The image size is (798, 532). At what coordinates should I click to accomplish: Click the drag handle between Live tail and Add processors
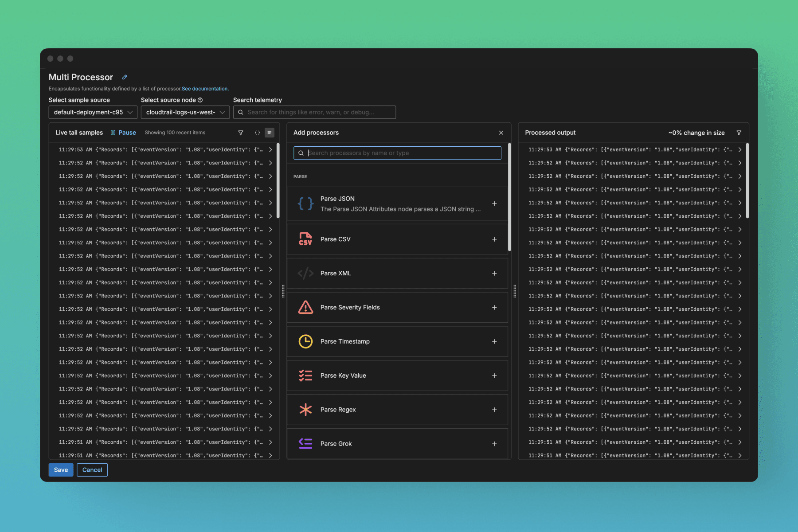[283, 291]
